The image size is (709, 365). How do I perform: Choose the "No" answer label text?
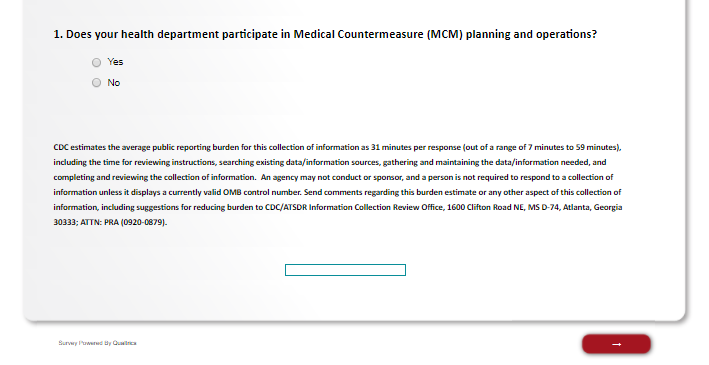pos(113,83)
